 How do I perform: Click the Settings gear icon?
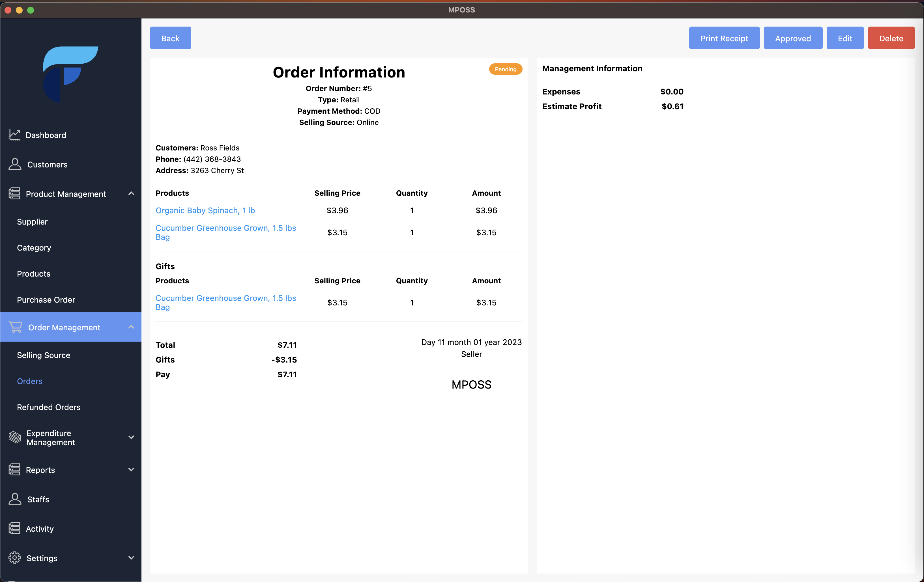(15, 557)
